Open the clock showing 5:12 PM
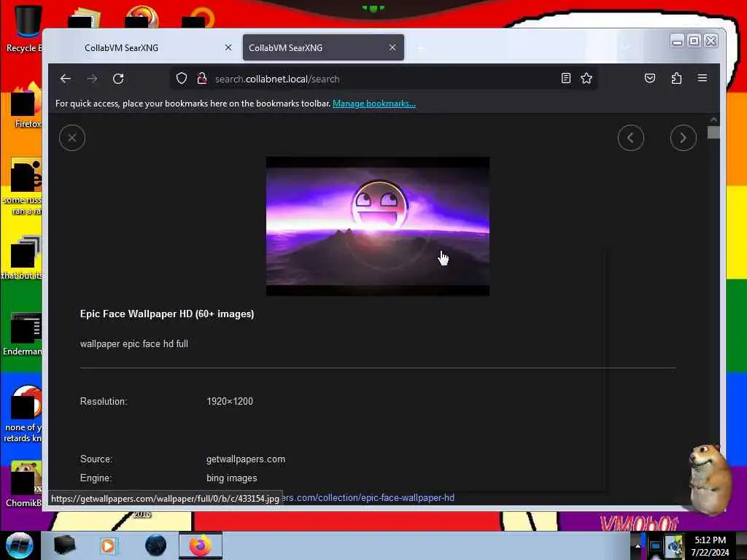 [710, 545]
